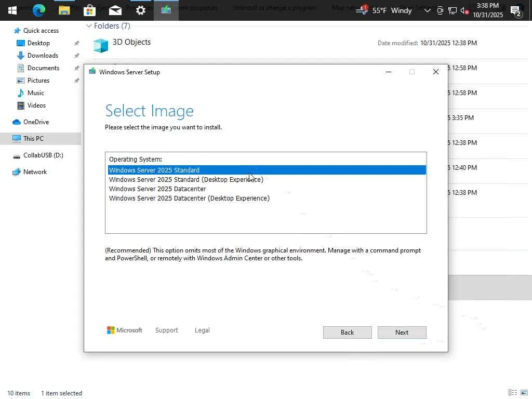Select Windows Server 2025 Datacenter (Desktop Experience)
Screen dimensions: 532x399
click(267, 198)
